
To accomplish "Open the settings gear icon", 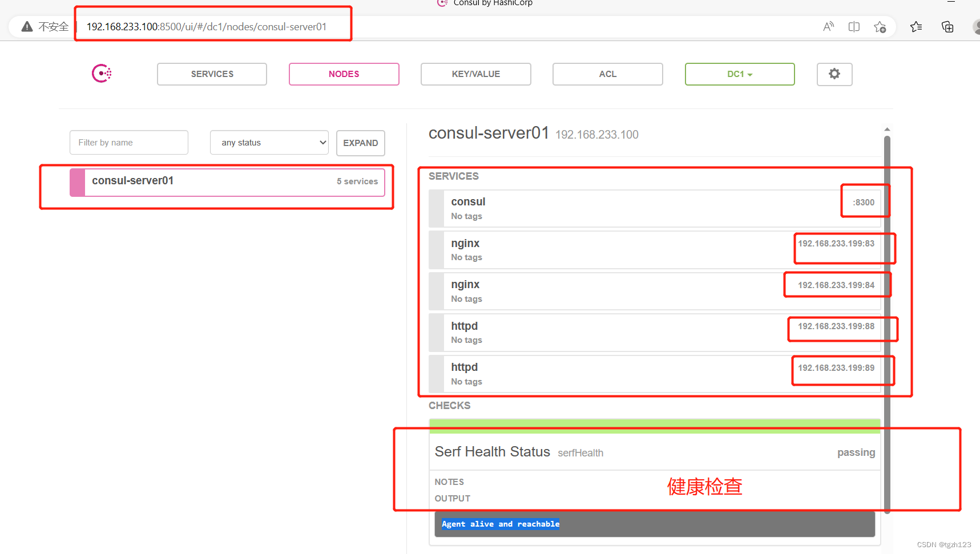I will click(x=834, y=74).
